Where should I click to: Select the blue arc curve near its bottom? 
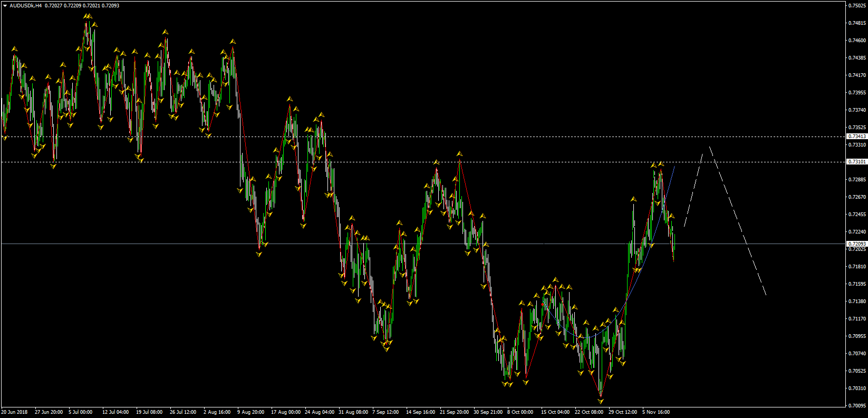[585, 337]
